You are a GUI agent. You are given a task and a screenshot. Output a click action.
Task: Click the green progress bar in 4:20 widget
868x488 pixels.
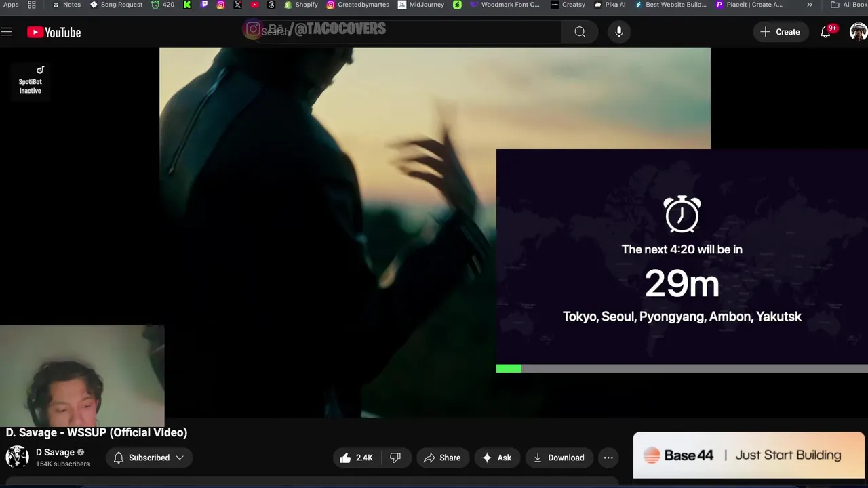tap(509, 369)
